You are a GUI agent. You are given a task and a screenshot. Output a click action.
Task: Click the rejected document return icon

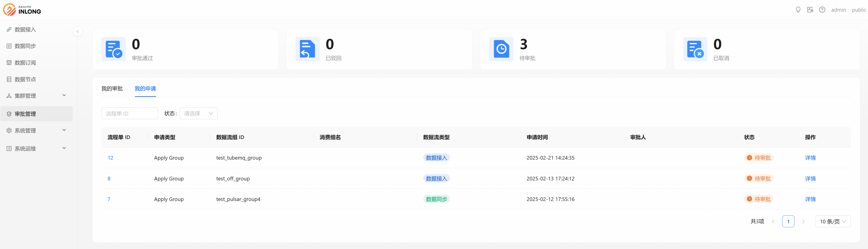click(307, 49)
